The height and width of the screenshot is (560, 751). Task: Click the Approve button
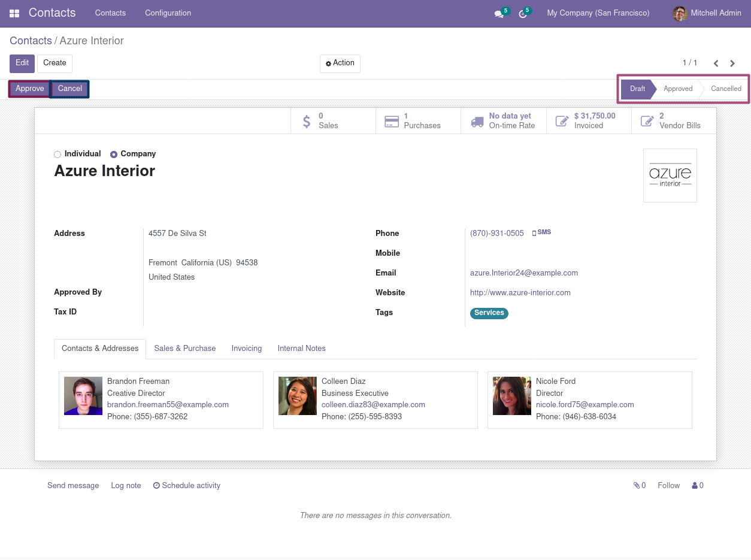coord(30,89)
